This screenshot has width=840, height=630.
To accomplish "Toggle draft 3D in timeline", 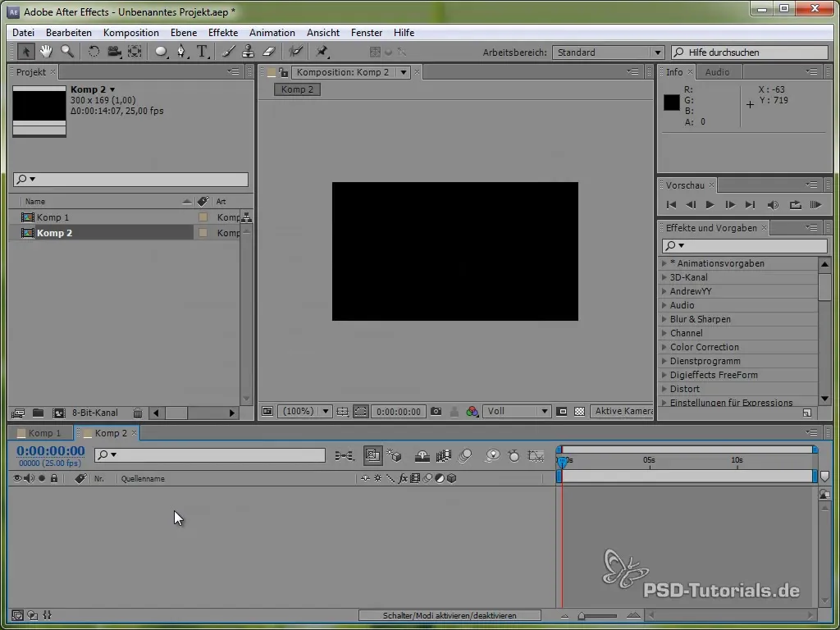I will click(395, 456).
